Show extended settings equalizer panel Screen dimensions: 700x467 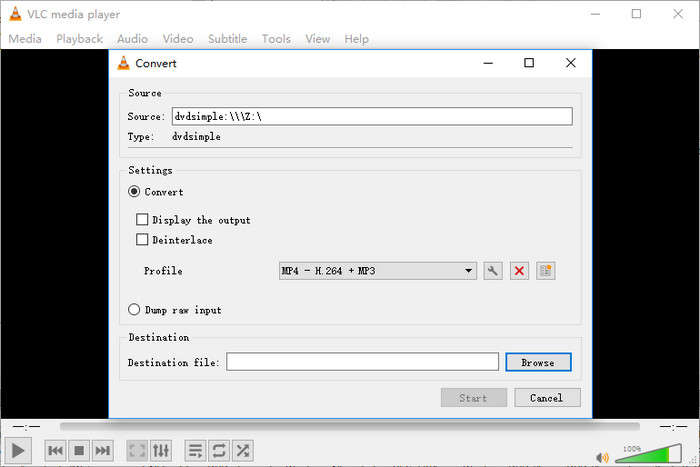click(161, 450)
